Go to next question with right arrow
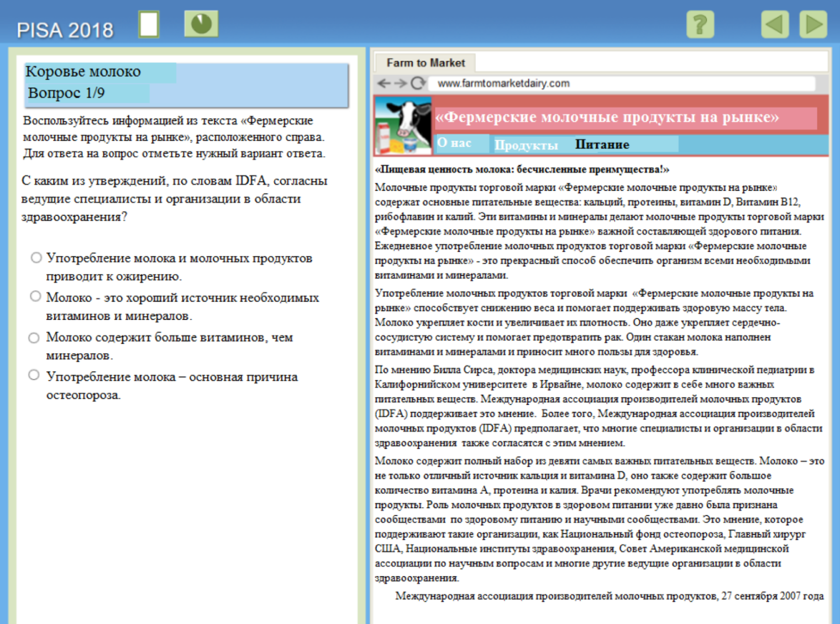 point(813,25)
